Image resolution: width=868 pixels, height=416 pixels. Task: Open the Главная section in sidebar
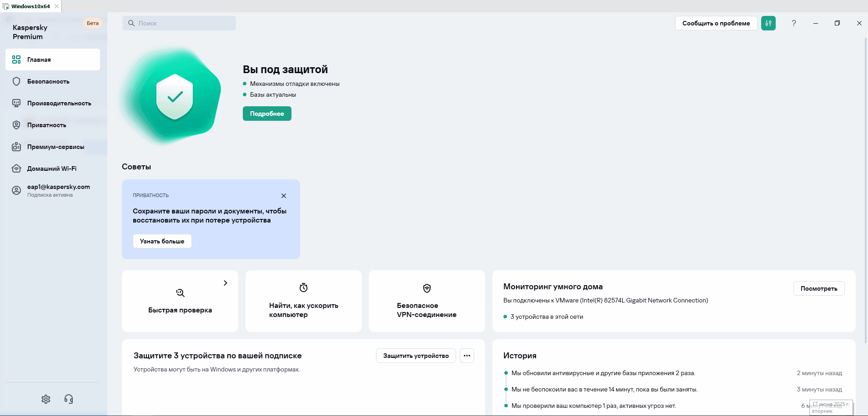click(53, 59)
